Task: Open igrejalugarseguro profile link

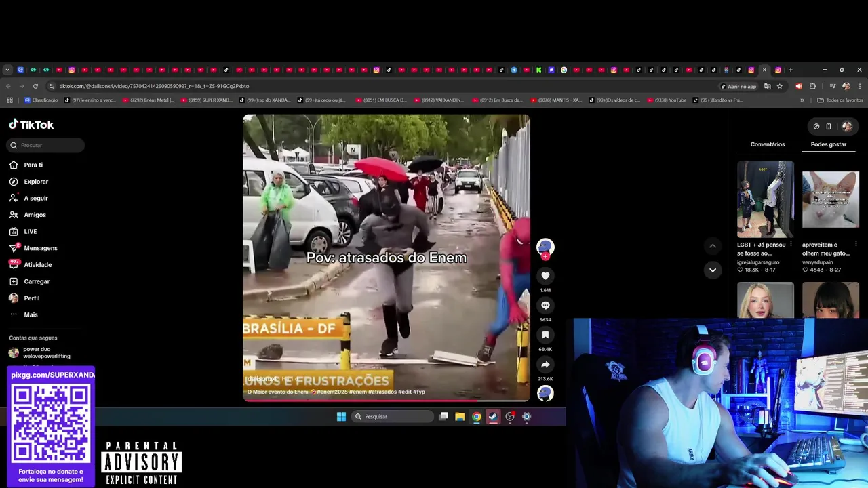Action: [x=758, y=262]
